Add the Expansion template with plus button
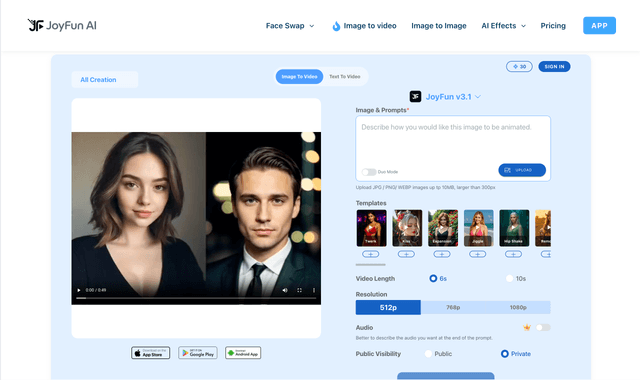The height and width of the screenshot is (380, 640). click(442, 254)
